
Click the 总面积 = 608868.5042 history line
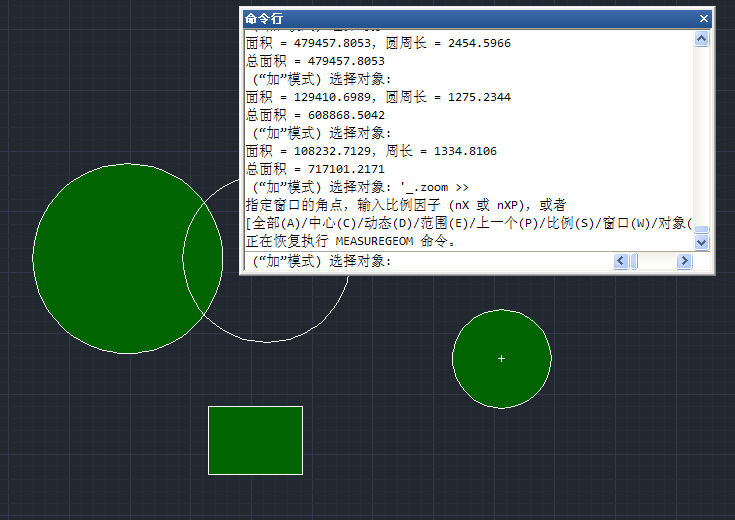tap(315, 115)
